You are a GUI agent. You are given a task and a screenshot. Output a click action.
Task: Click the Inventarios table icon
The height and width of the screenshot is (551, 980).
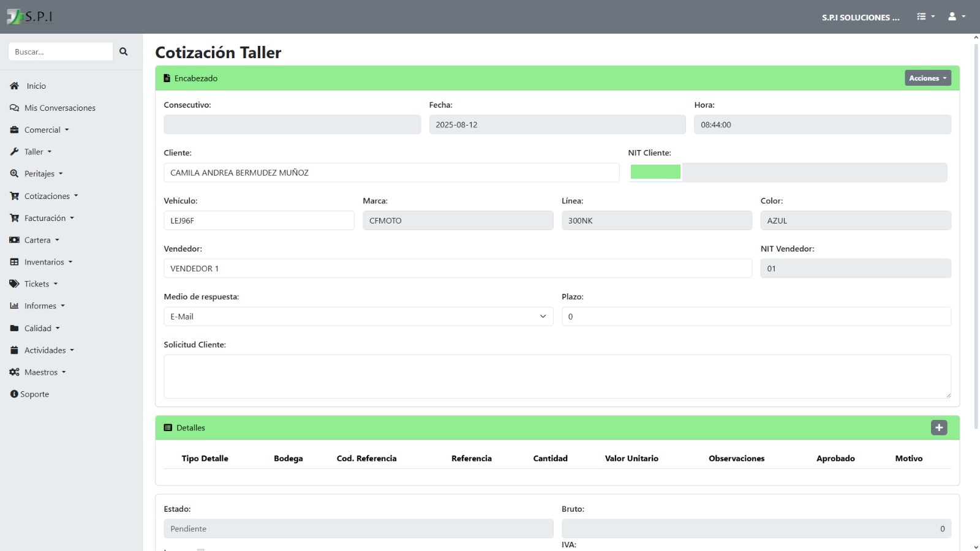(x=14, y=262)
